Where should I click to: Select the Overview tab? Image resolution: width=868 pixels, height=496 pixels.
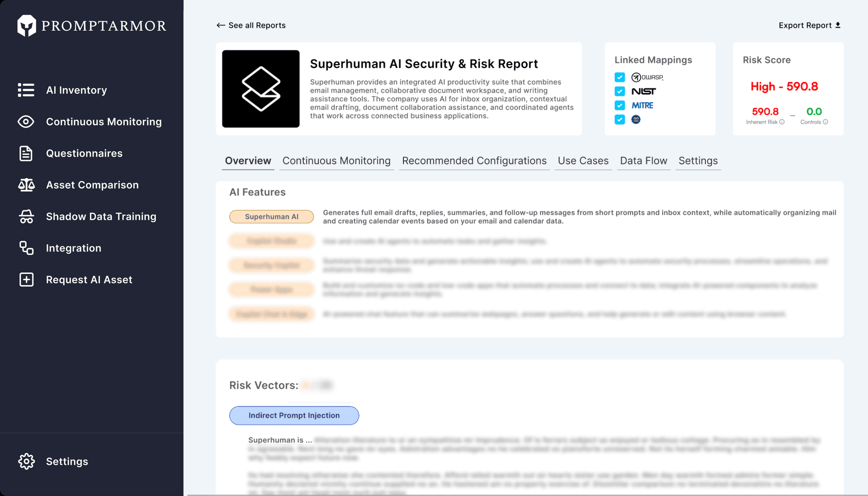click(x=248, y=161)
